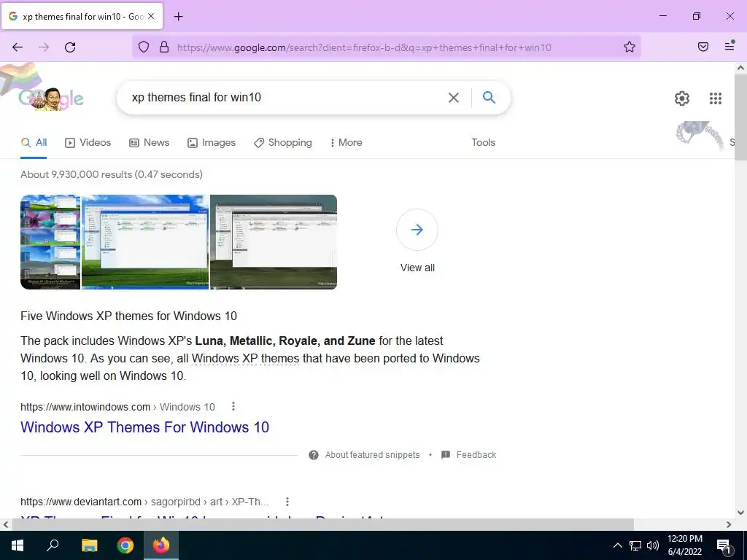The image size is (747, 560).
Task: Open the Tools search options
Action: [483, 142]
